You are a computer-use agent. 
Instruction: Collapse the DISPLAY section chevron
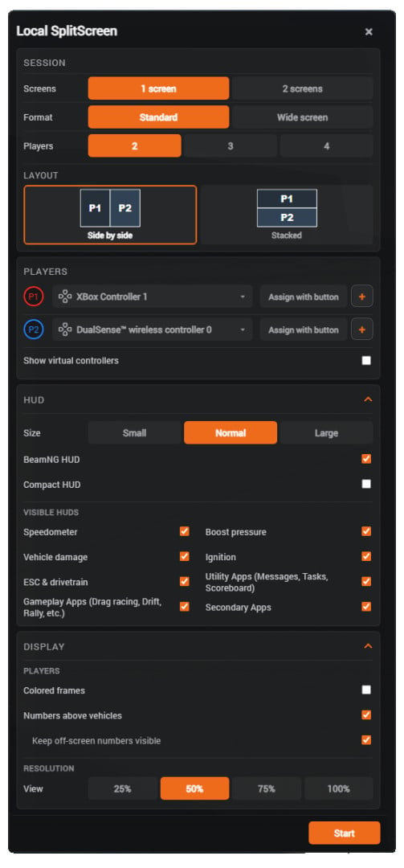(368, 646)
